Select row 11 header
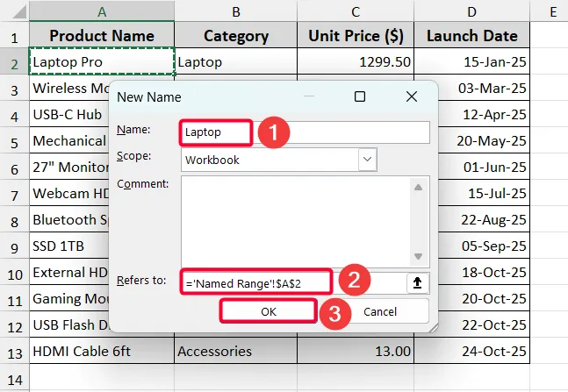568x392 pixels. [15, 300]
